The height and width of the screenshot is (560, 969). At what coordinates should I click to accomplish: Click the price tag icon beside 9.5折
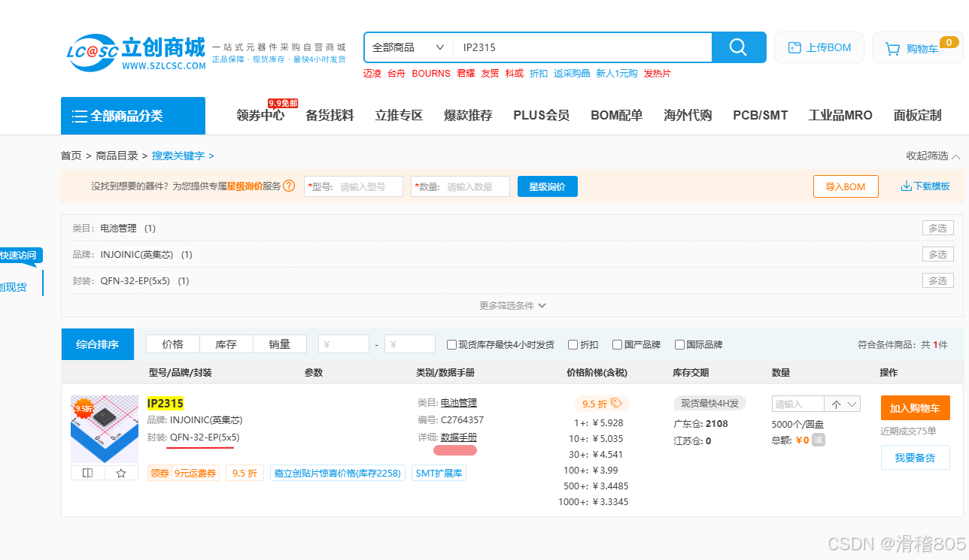616,403
